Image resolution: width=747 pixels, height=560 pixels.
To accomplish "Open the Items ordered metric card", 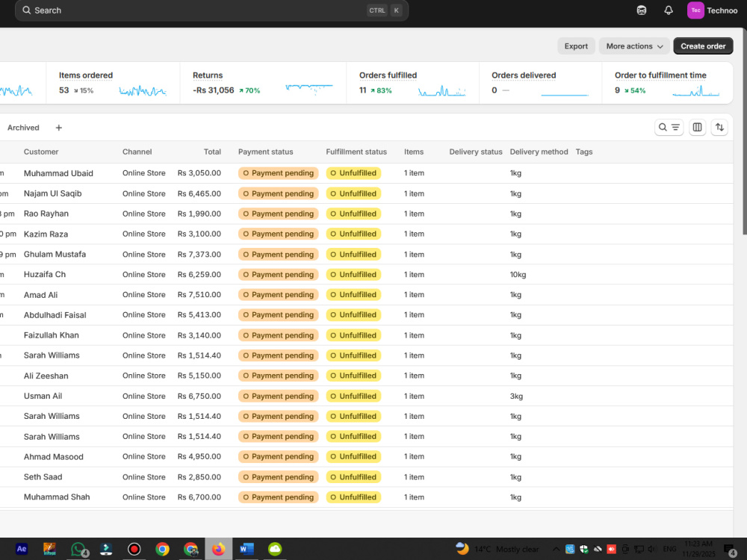I will pos(113,83).
